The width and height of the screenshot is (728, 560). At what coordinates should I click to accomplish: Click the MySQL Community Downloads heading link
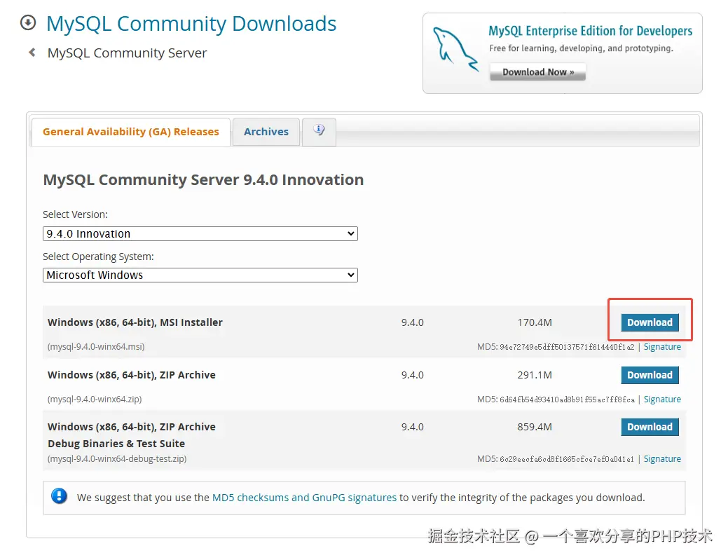[191, 24]
